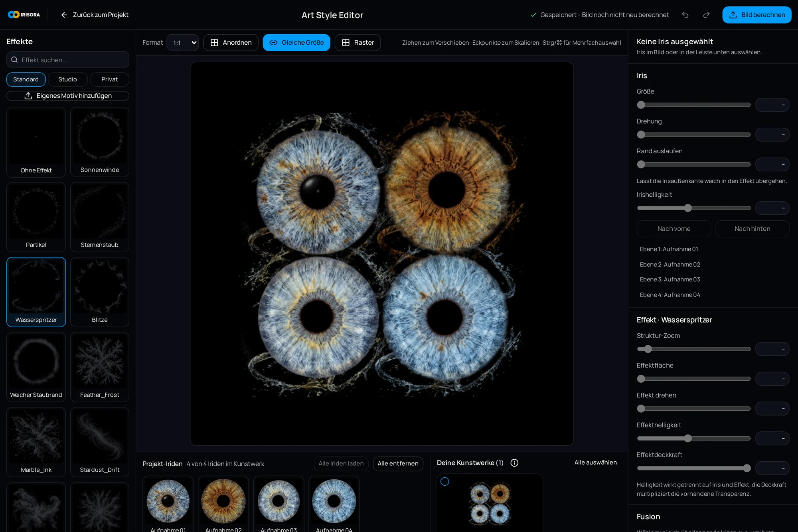
Task: Switch to the Privat effects tab
Action: click(x=109, y=79)
